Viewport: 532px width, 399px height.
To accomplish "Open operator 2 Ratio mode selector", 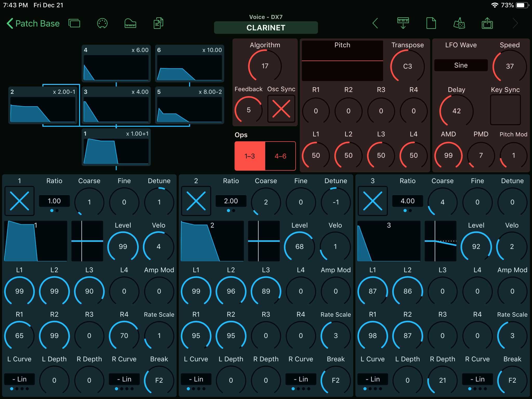I will (x=231, y=201).
